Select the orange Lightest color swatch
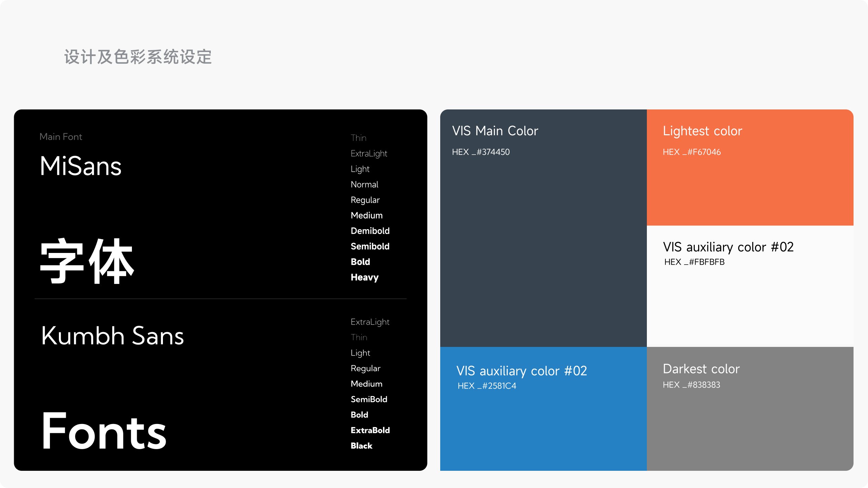Image resolution: width=868 pixels, height=488 pixels. pyautogui.click(x=750, y=189)
